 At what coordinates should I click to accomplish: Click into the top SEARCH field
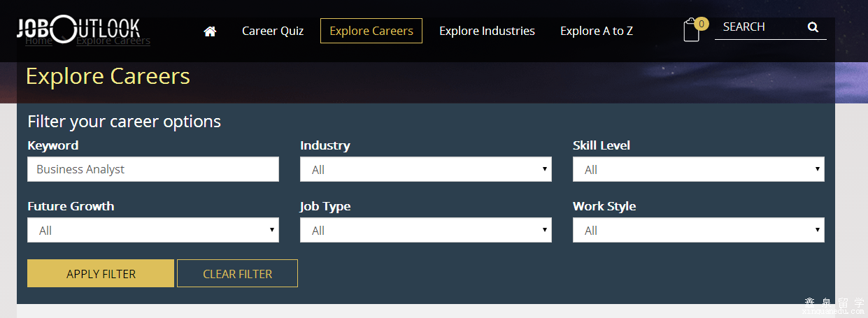759,27
